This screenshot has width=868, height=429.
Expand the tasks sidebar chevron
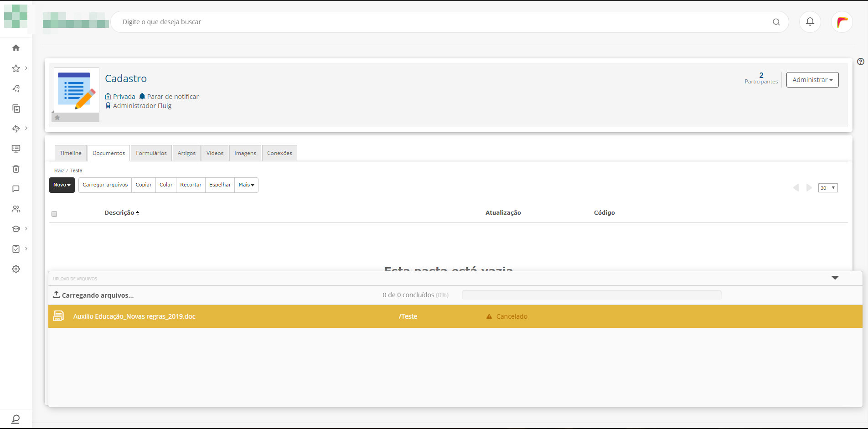[x=26, y=248]
